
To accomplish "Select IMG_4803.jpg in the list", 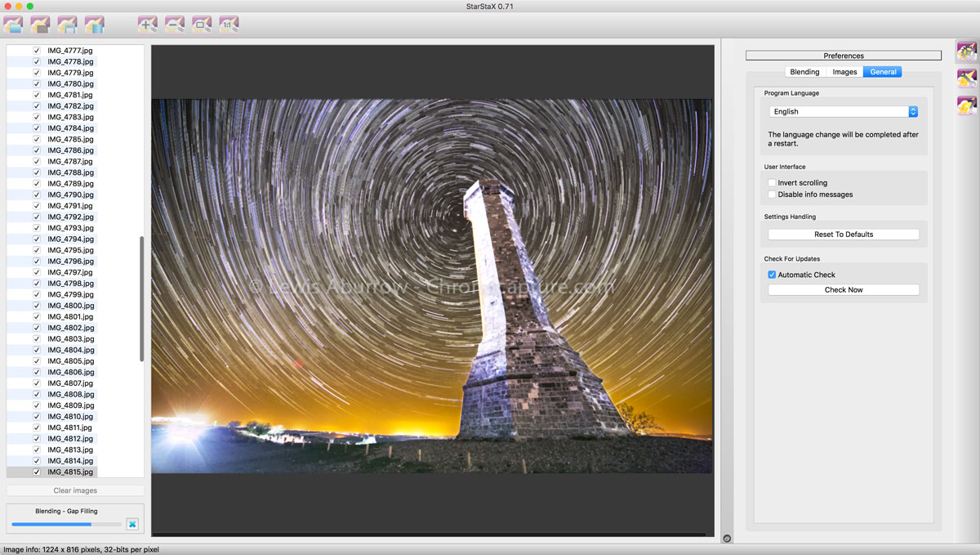I will coord(70,338).
